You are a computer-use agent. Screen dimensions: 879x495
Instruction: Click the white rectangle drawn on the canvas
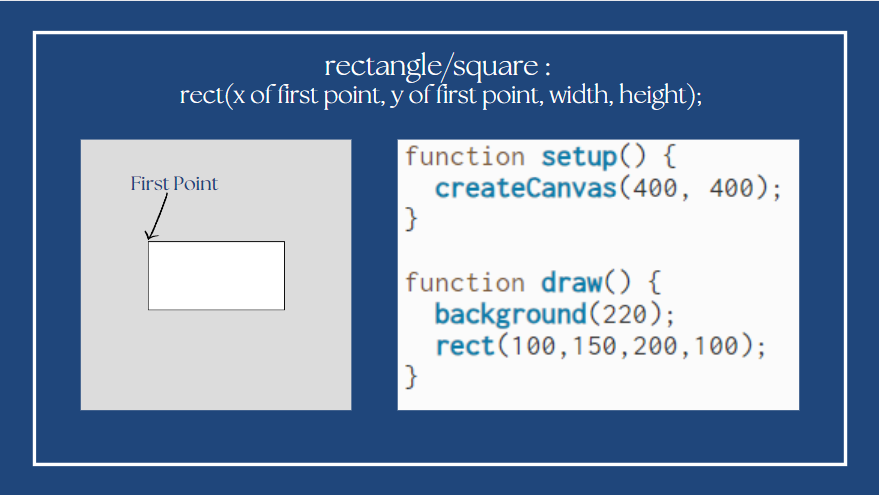click(216, 275)
